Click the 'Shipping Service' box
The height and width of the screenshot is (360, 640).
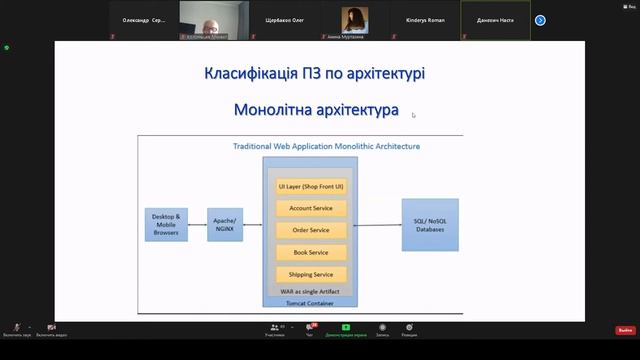[311, 275]
